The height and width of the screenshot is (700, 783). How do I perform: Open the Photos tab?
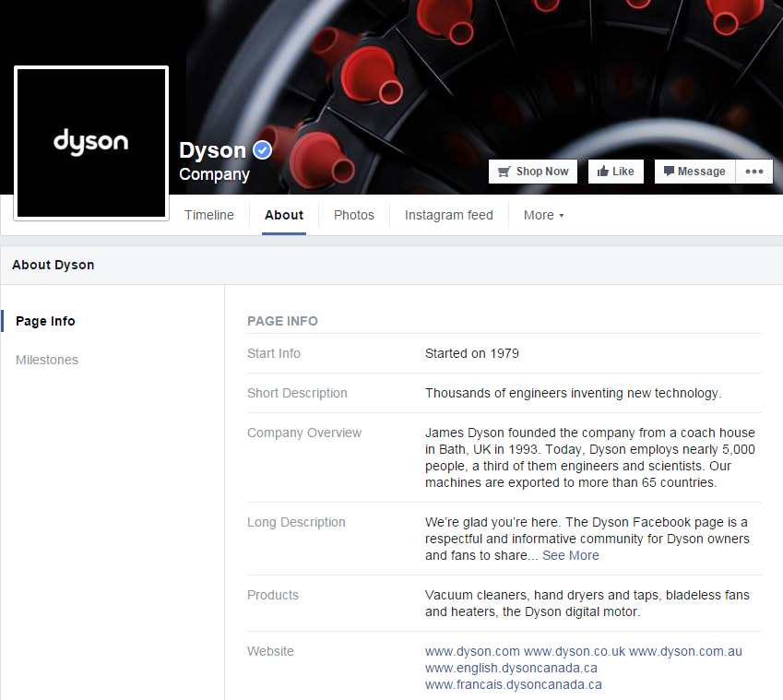[x=353, y=215]
